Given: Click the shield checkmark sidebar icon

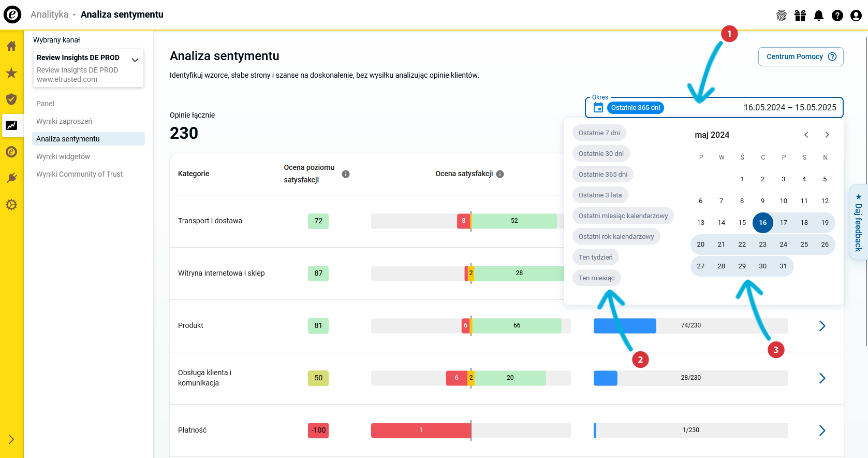Looking at the screenshot, I should coord(11,99).
